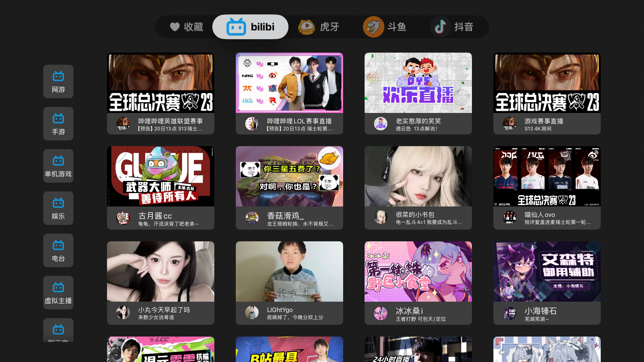This screenshot has height=362, width=644.
Task: Open the 网游 category in sidebar
Action: tap(58, 81)
